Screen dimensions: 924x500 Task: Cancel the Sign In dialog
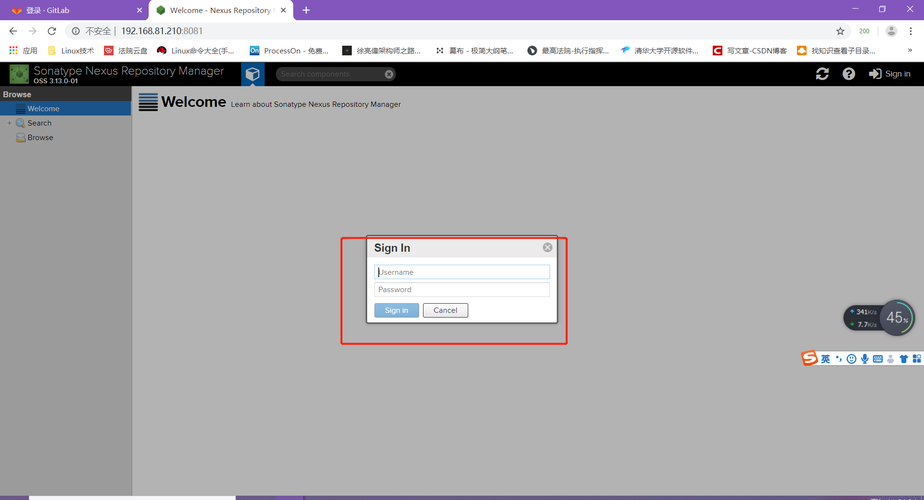tap(446, 310)
